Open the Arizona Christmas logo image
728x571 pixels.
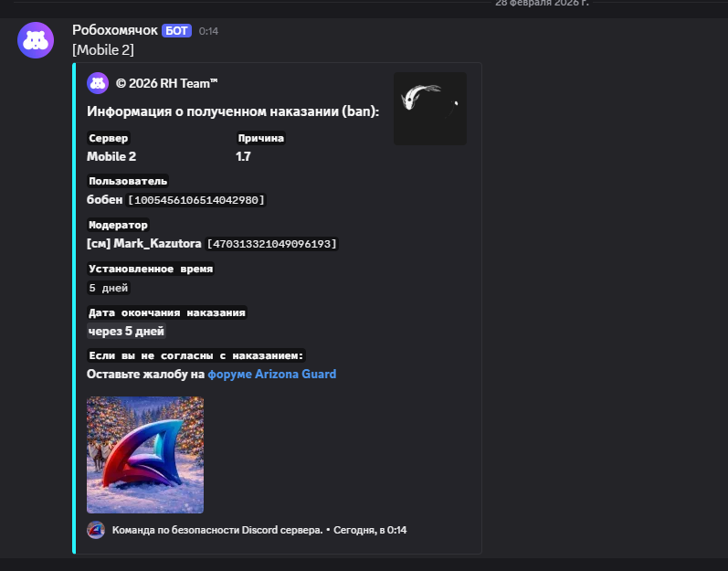145,455
